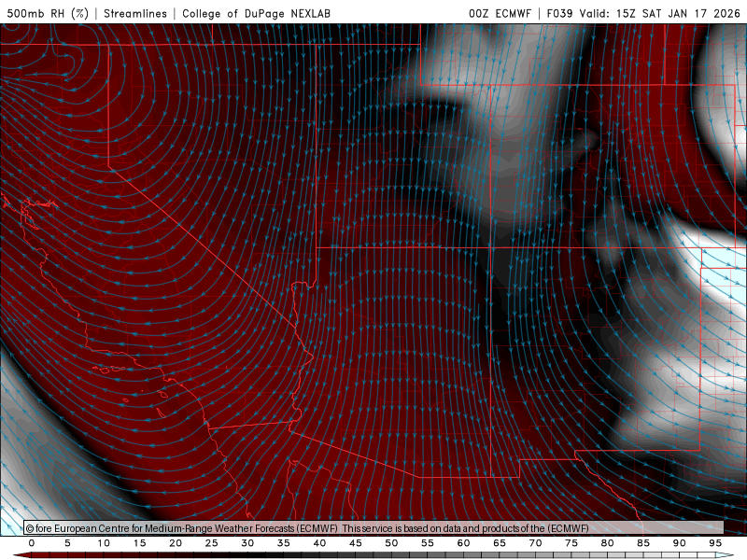Click the "95" label on the color scale
This screenshot has width=747, height=560.
[x=715, y=543]
